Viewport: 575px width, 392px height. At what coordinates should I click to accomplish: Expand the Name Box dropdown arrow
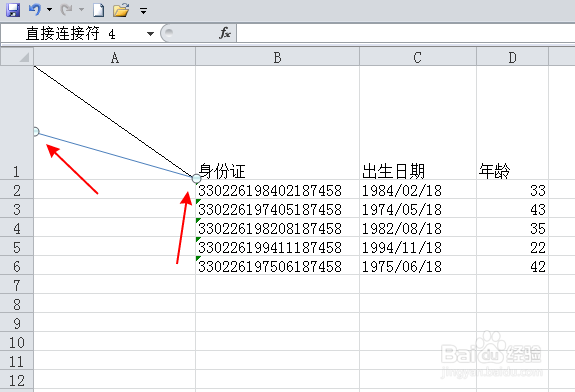[x=150, y=34]
